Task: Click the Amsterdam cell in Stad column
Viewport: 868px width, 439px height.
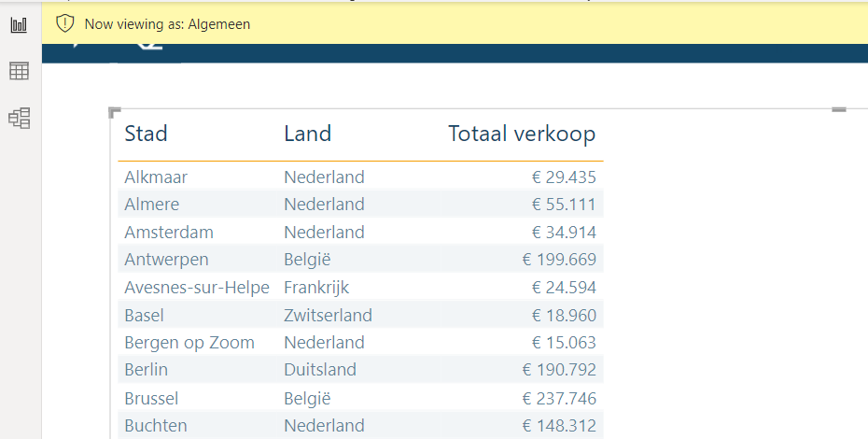Action: [169, 233]
